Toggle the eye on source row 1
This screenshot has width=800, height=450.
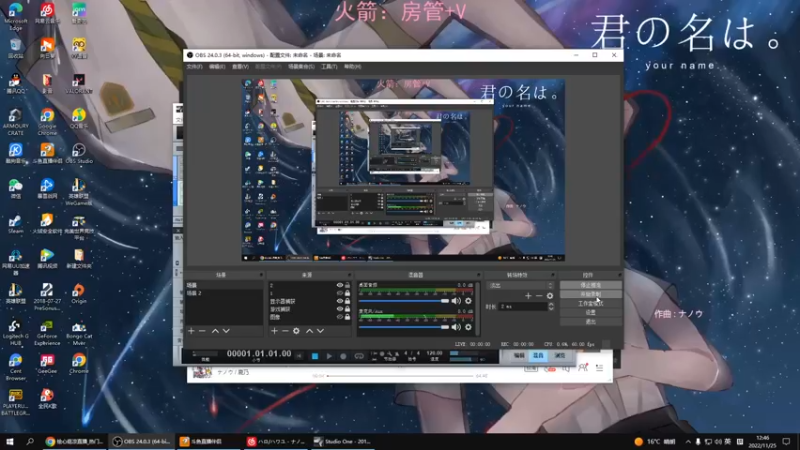tap(340, 293)
